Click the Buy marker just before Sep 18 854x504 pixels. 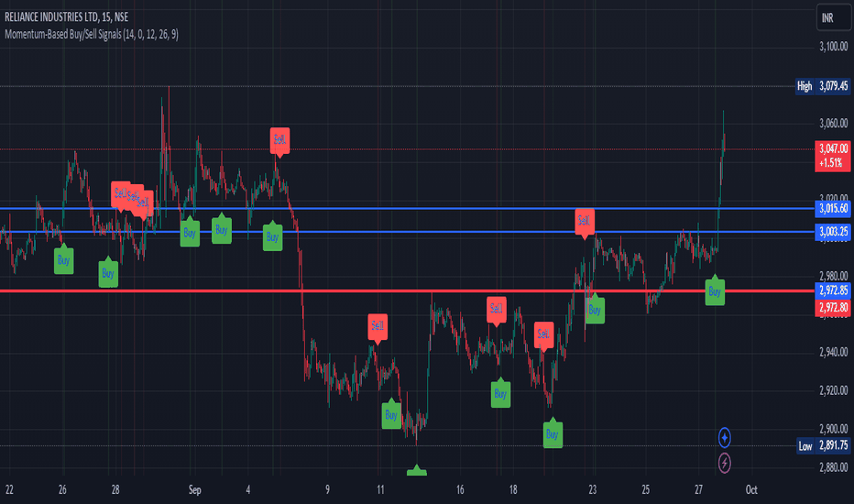pos(500,393)
